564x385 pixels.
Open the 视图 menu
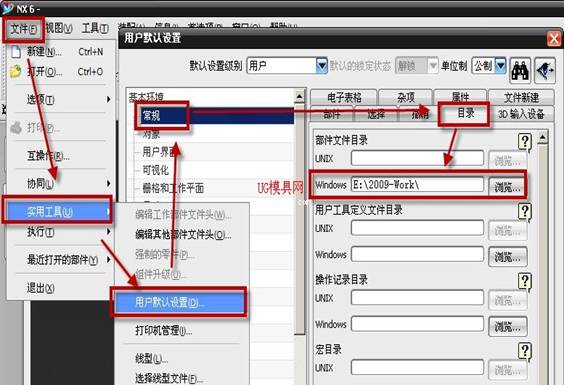pyautogui.click(x=59, y=28)
